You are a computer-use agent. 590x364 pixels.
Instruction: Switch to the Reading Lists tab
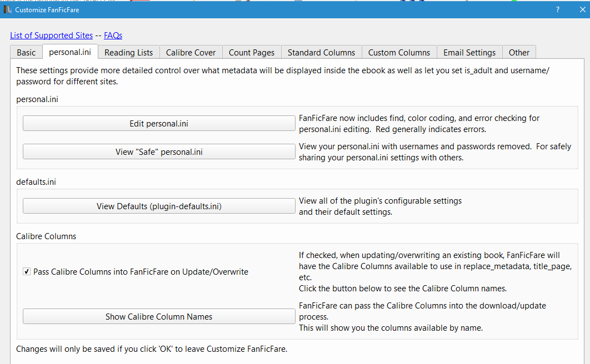point(129,53)
